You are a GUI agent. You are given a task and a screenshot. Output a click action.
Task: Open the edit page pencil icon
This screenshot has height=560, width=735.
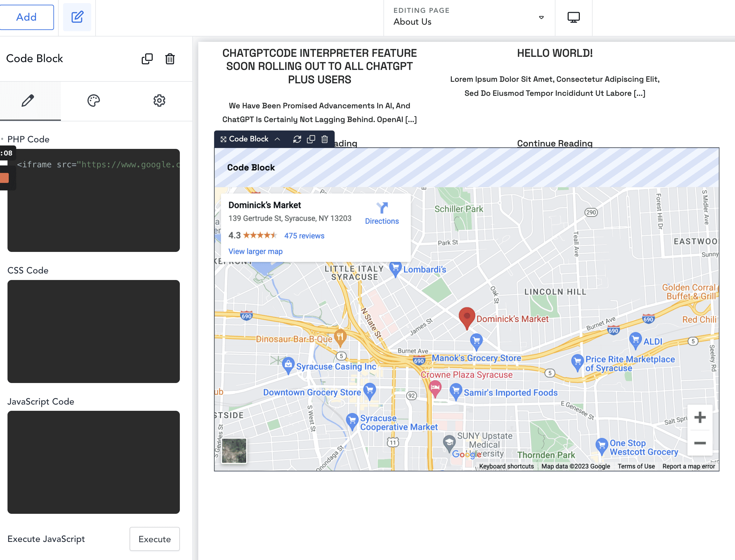[x=77, y=17]
